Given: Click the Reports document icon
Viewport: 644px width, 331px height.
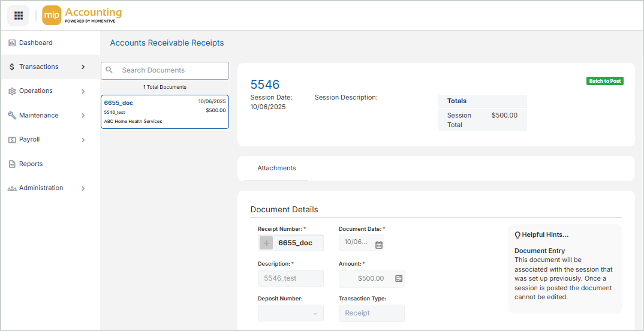Looking at the screenshot, I should [x=12, y=164].
